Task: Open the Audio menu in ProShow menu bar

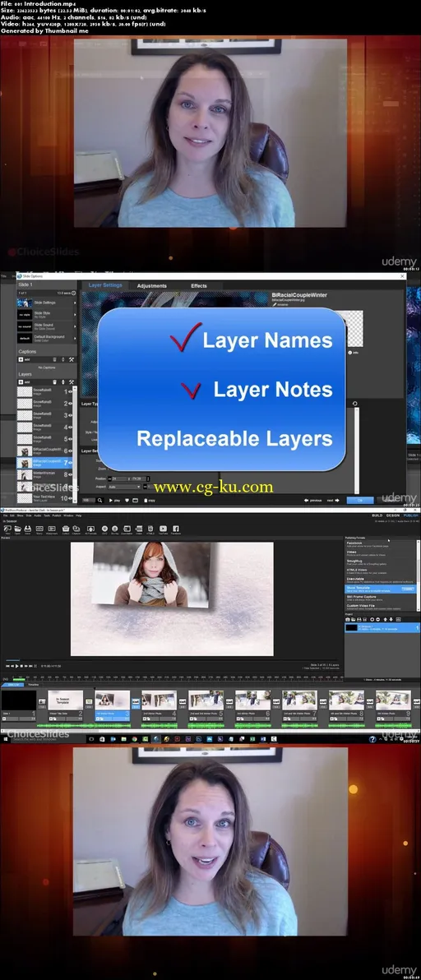Action: (36, 515)
